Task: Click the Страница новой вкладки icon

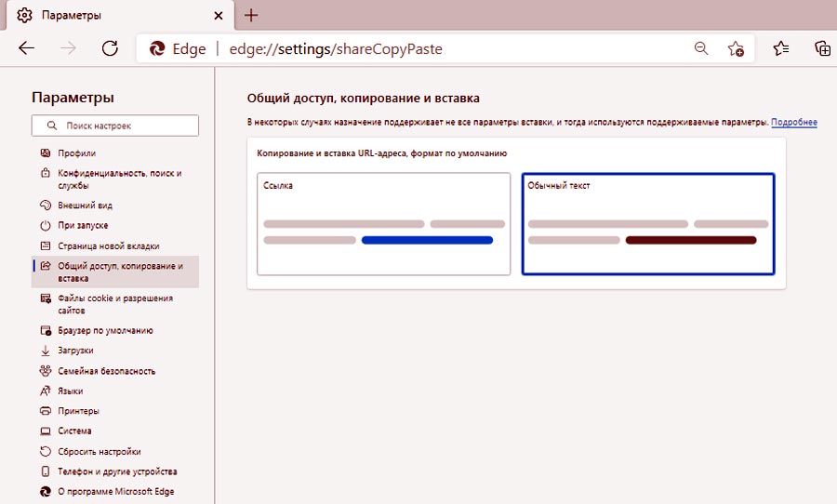Action: pyautogui.click(x=46, y=245)
